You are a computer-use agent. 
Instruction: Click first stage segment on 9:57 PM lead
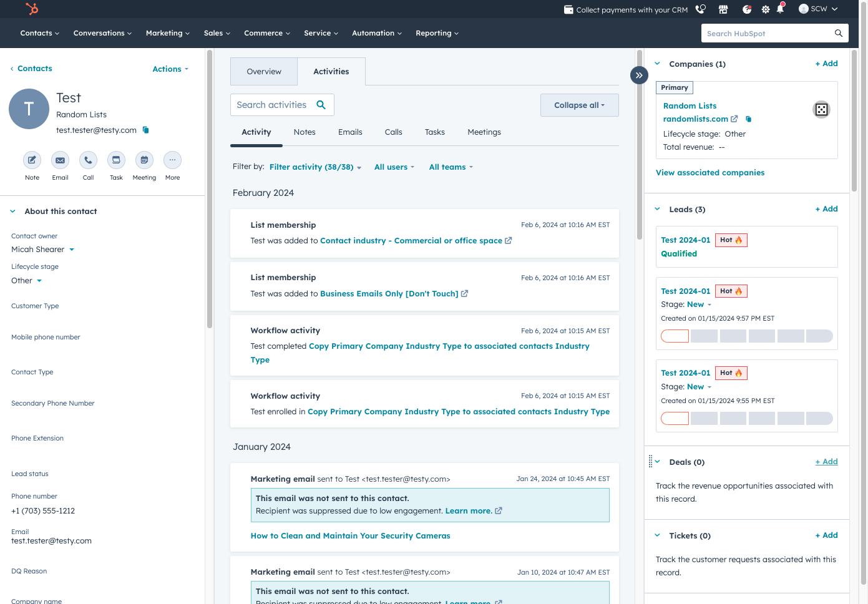[675, 336]
